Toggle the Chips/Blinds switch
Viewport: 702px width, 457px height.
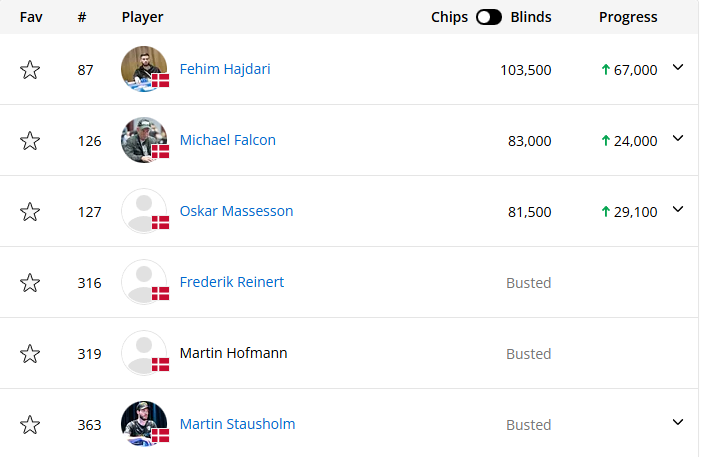tap(490, 17)
